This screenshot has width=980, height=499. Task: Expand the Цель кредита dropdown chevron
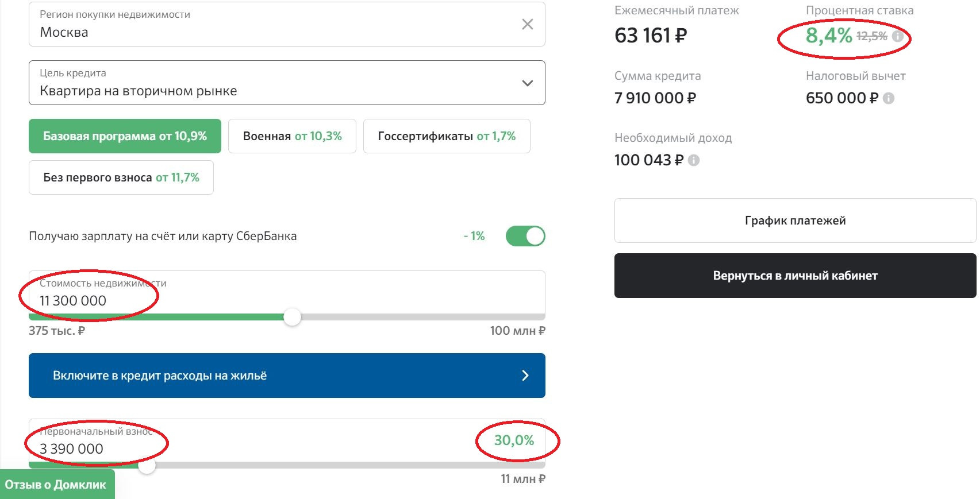coord(527,83)
